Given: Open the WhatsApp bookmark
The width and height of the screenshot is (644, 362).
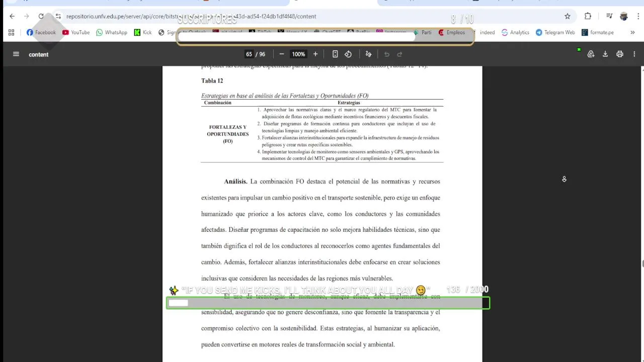Looking at the screenshot, I should click(112, 32).
